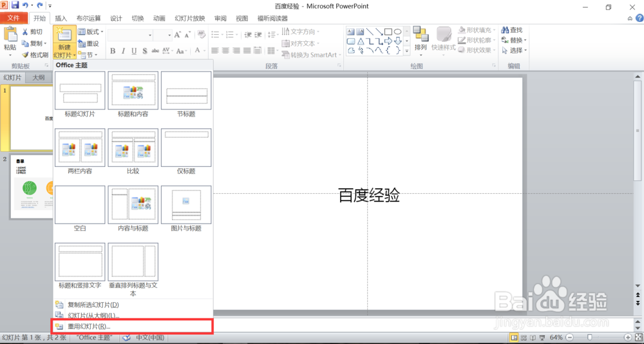Select the Right Arrow shape in gallery
This screenshot has height=344, width=644.
click(x=388, y=41)
